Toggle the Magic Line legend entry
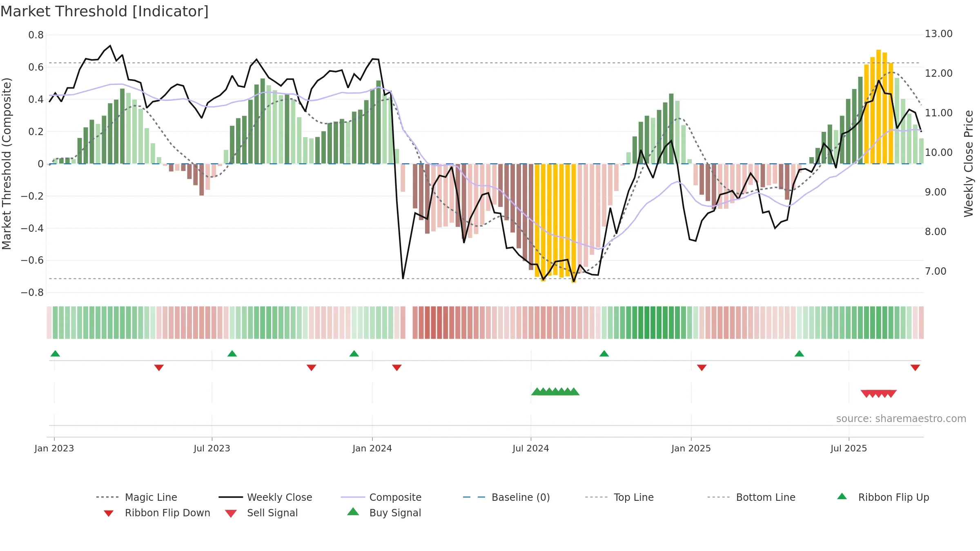The width and height of the screenshot is (980, 551). [x=136, y=497]
